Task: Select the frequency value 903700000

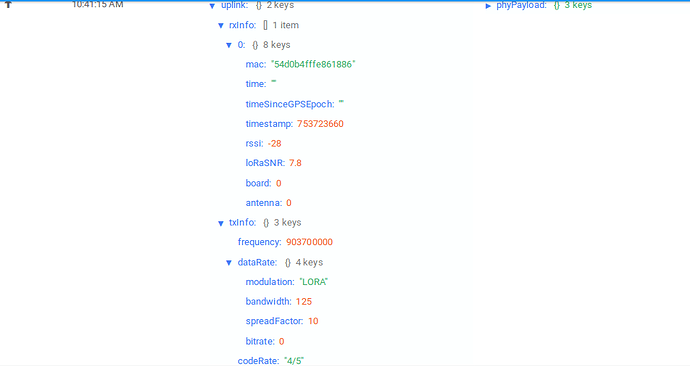Action: coord(309,242)
